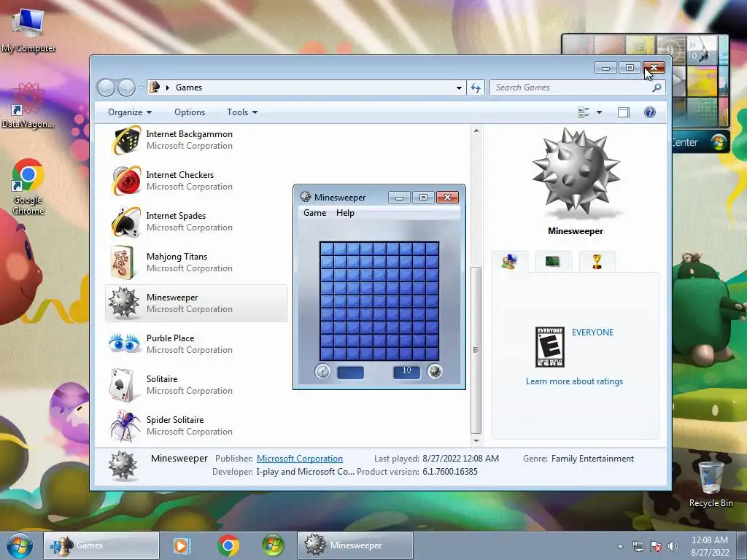This screenshot has height=560, width=747.
Task: Open Help menu in Minesweeper window
Action: pos(345,213)
